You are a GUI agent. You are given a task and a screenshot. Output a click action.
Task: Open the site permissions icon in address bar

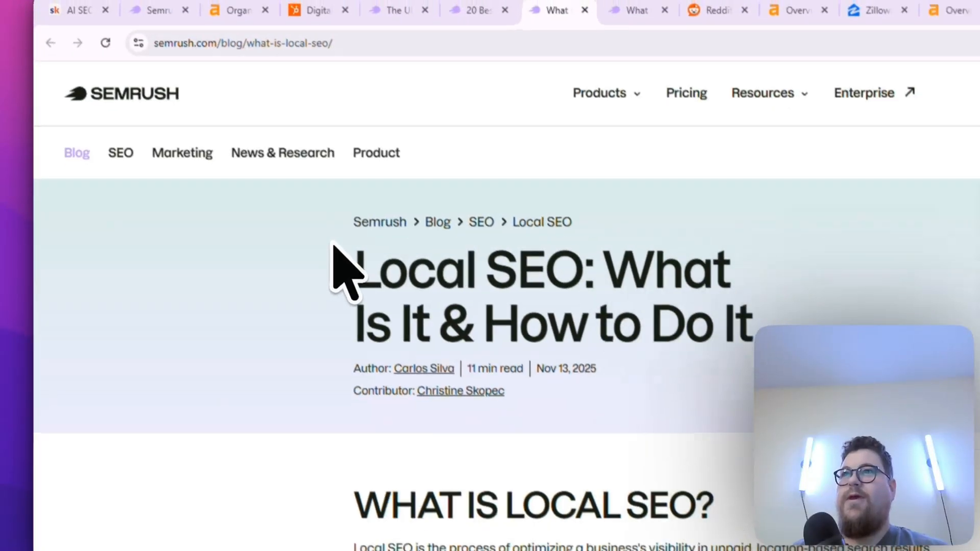pyautogui.click(x=138, y=43)
